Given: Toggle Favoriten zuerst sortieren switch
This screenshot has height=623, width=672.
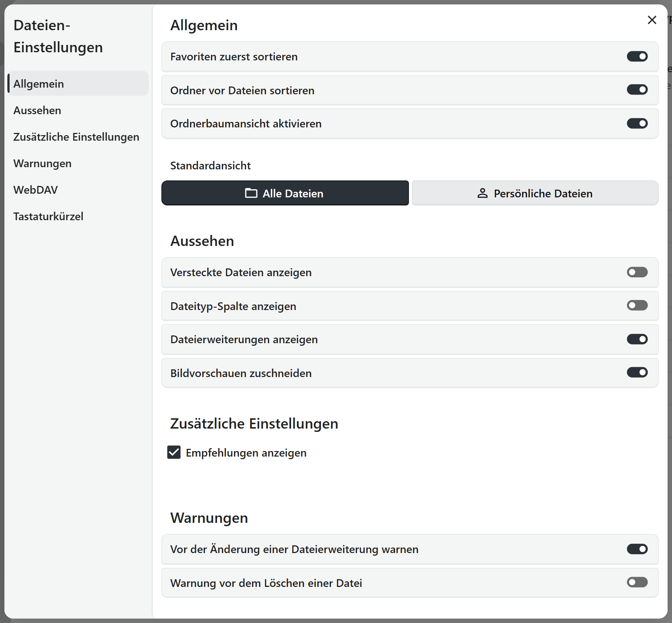Looking at the screenshot, I should [637, 56].
